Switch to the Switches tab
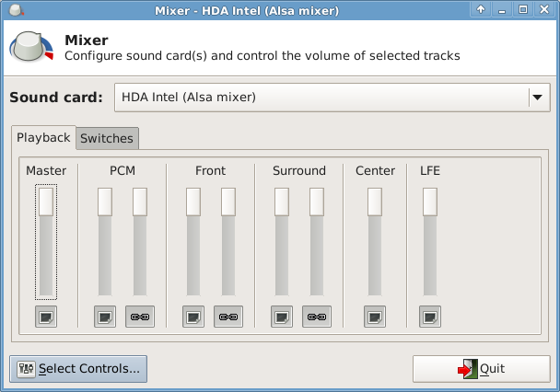 107,139
